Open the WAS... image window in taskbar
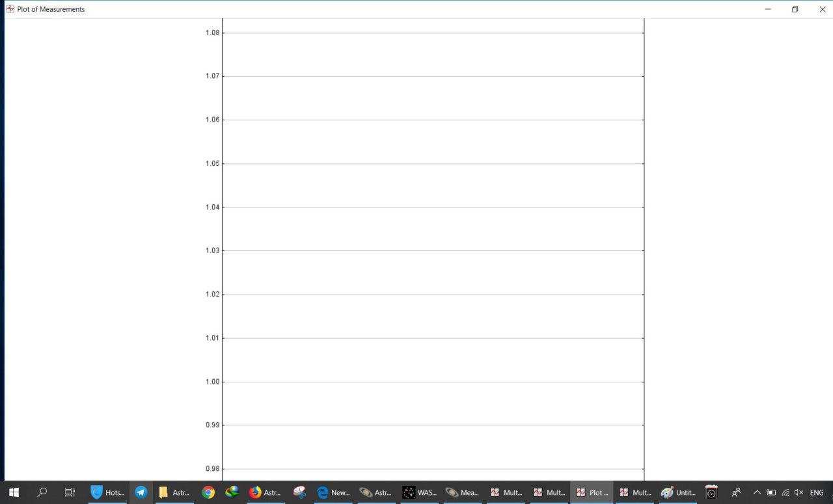 (420, 492)
